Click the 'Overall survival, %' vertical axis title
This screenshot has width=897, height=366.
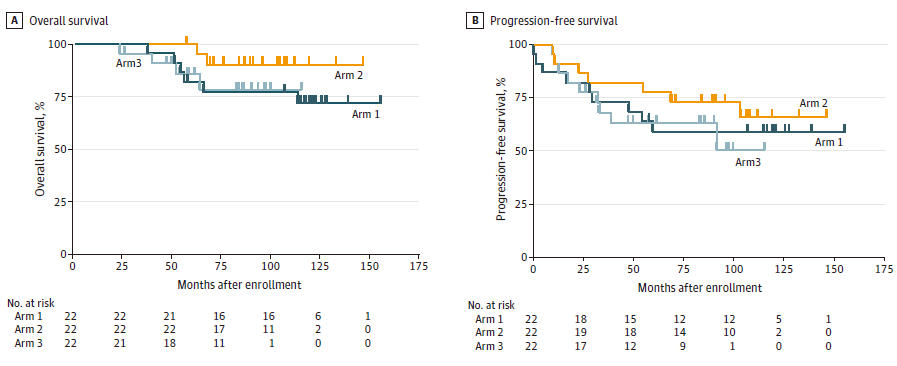(40, 151)
